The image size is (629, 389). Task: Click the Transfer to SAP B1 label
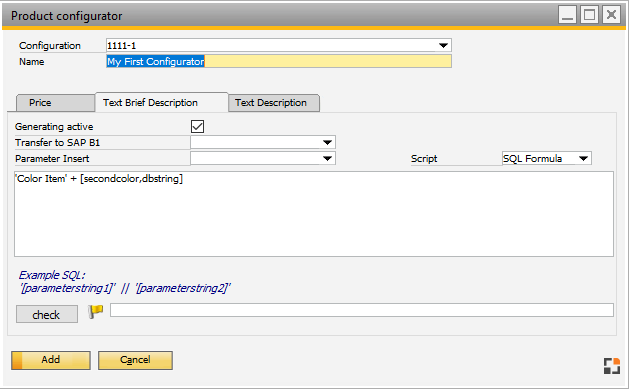tap(57, 143)
